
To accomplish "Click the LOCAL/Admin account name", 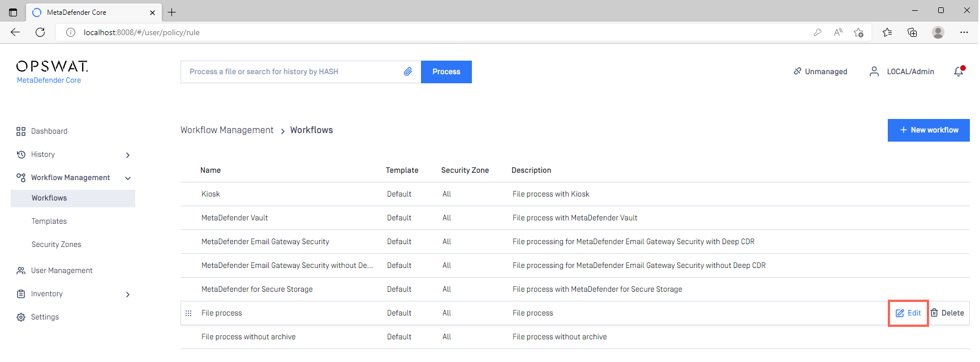I will (910, 71).
